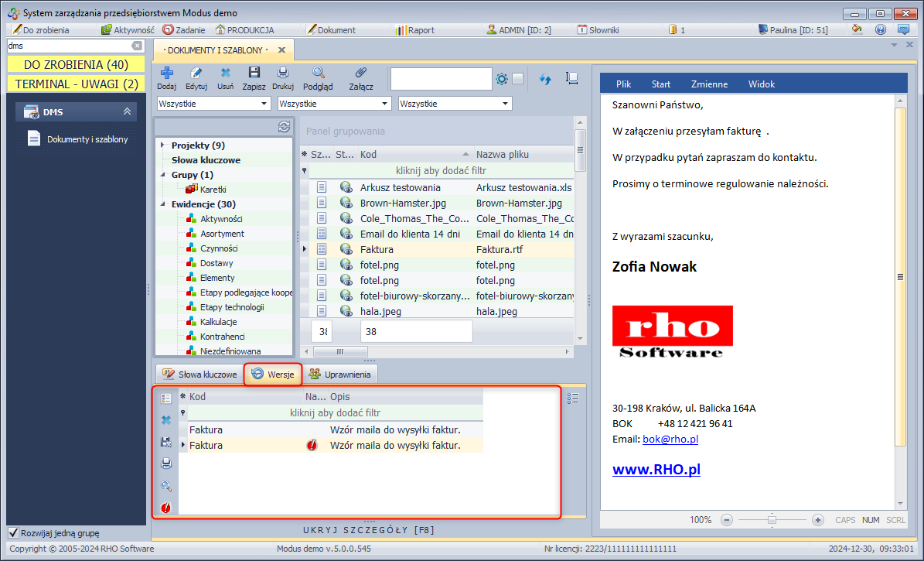Toggle the checkbox next to gear icon
The image size is (924, 561).
click(517, 78)
